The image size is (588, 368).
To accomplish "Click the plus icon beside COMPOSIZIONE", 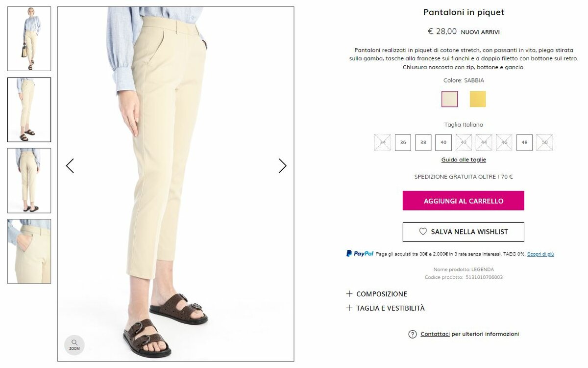I will pos(349,294).
